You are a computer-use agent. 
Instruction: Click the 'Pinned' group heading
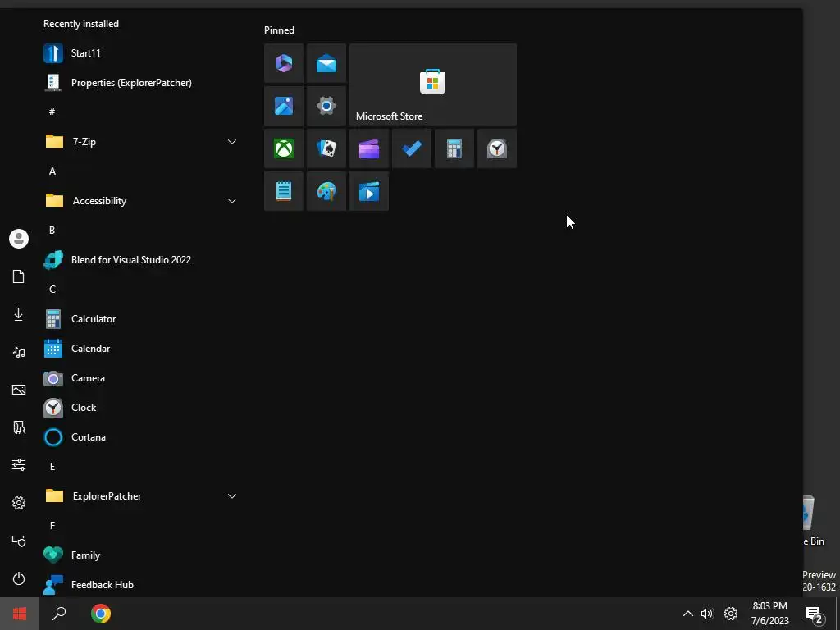point(279,30)
